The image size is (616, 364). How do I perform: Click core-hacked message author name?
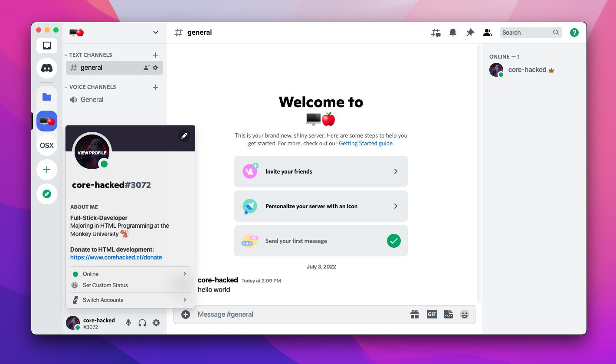point(218,280)
